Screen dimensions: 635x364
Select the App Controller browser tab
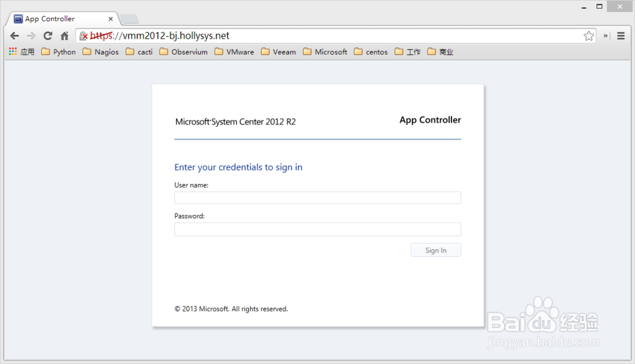pos(63,18)
